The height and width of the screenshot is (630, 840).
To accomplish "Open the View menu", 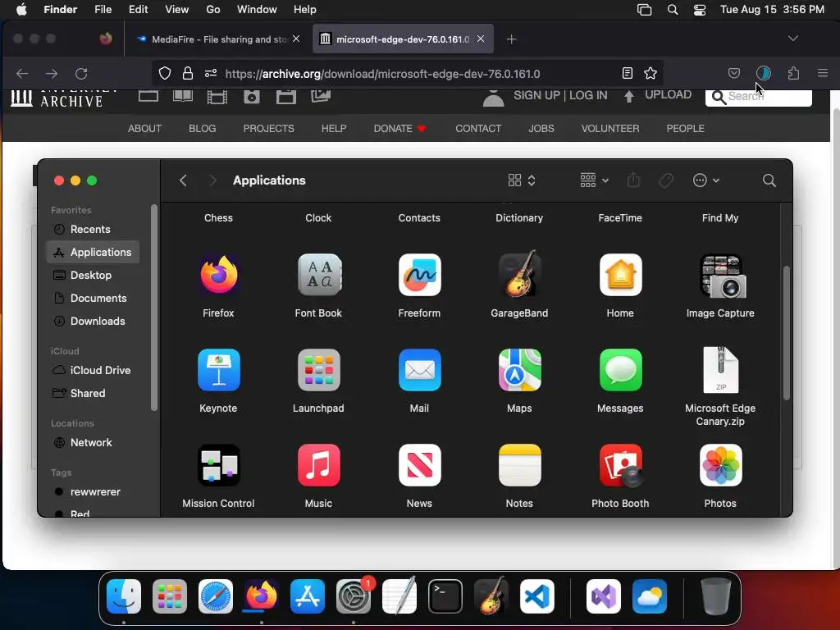I will coord(177,9).
